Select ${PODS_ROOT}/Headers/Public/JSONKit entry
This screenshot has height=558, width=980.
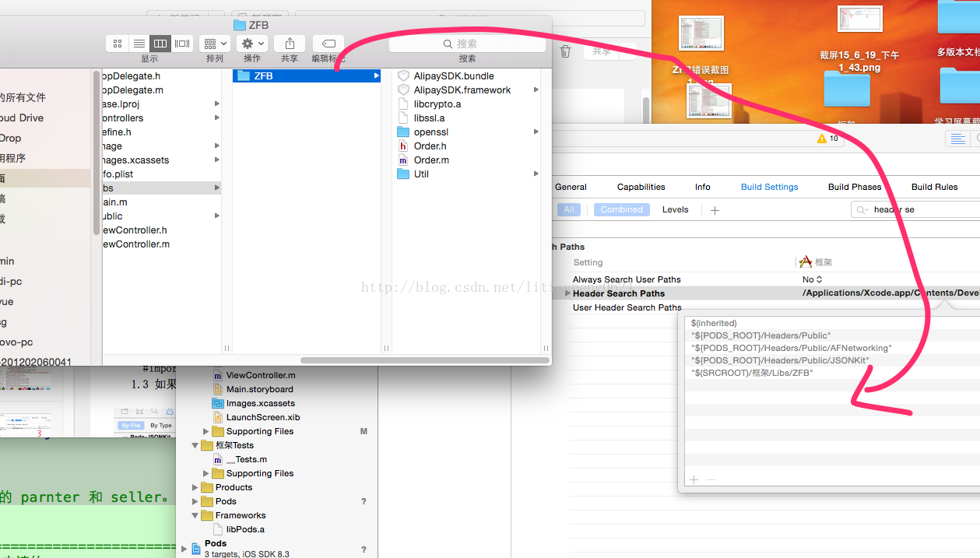click(780, 360)
